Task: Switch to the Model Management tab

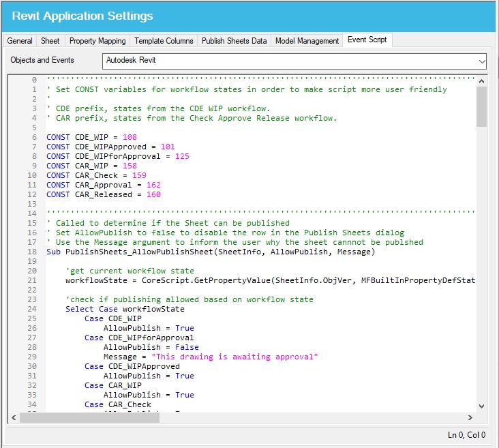Action: coord(307,41)
